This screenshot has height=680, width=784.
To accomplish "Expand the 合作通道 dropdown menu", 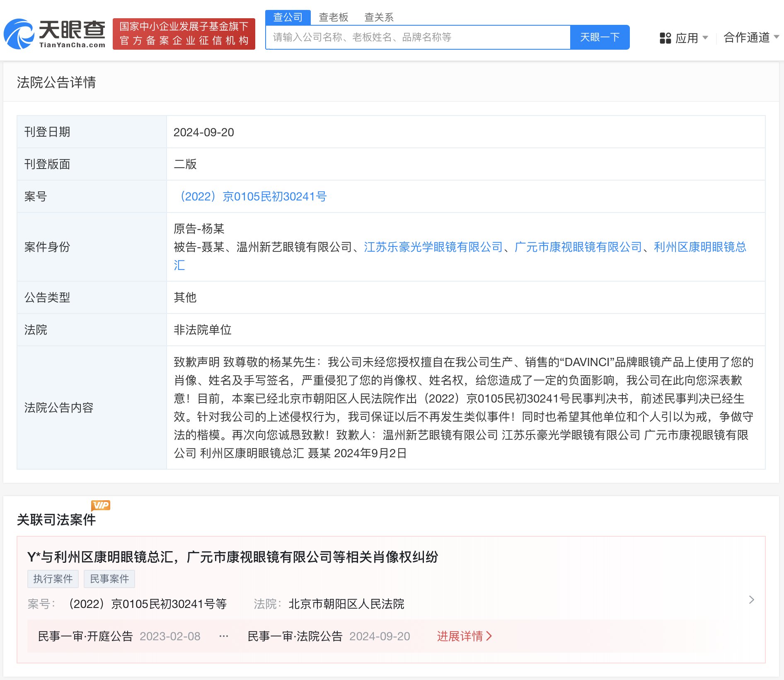I will coord(751,37).
